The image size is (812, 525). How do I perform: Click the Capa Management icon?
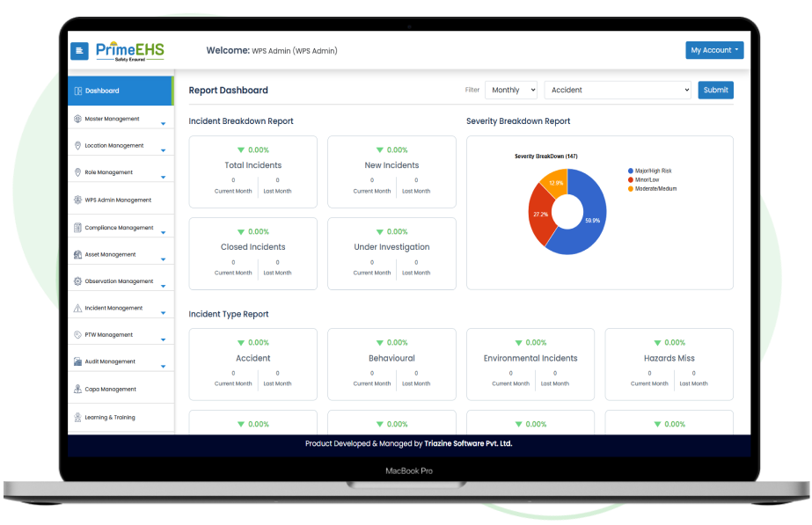[77, 389]
